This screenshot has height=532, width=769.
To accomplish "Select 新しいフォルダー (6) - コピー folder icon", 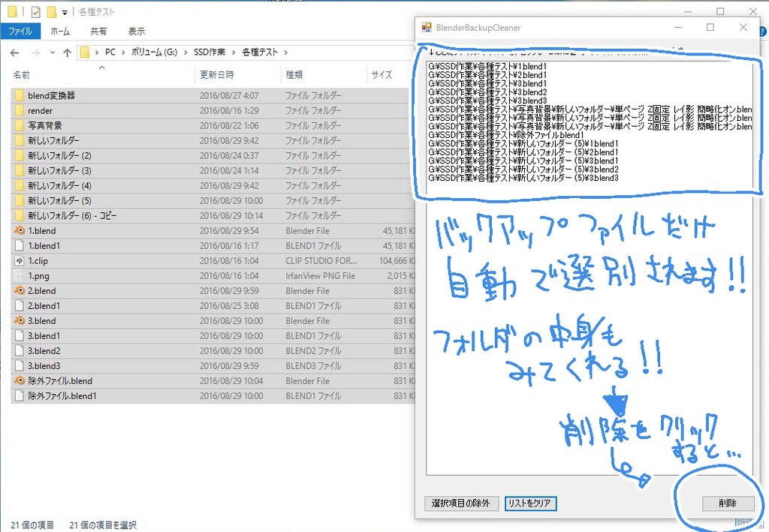I will [x=19, y=215].
